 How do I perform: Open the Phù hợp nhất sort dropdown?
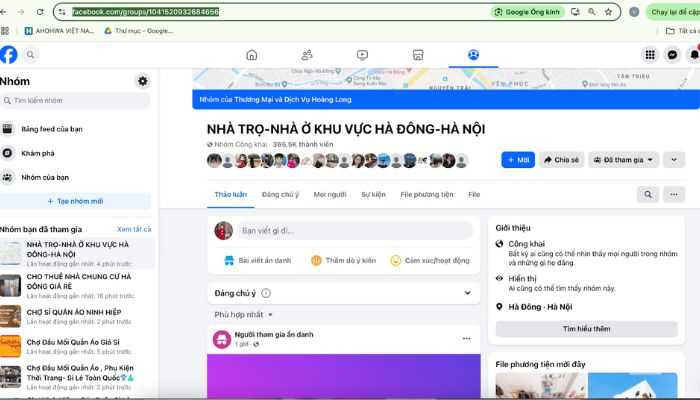pyautogui.click(x=243, y=315)
